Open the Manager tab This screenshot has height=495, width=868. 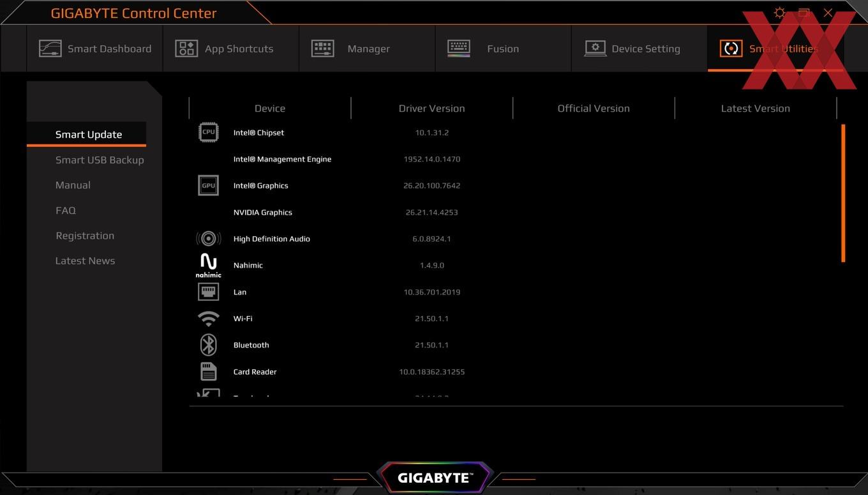click(x=367, y=49)
